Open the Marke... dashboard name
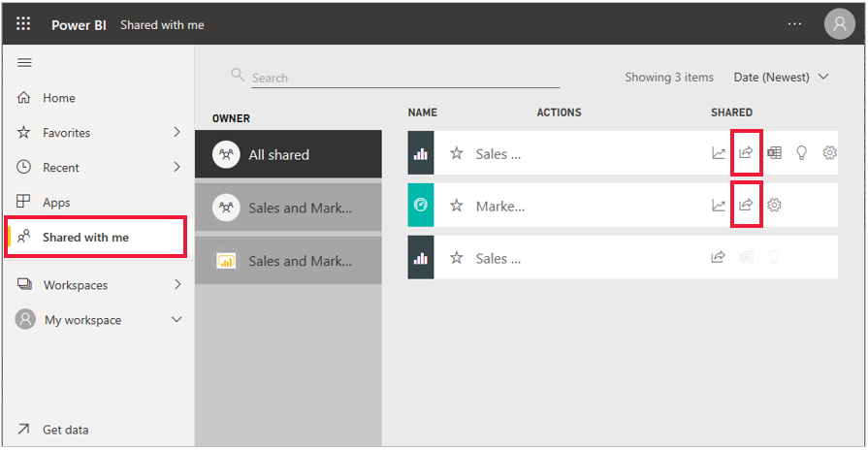The width and height of the screenshot is (868, 450). (499, 207)
